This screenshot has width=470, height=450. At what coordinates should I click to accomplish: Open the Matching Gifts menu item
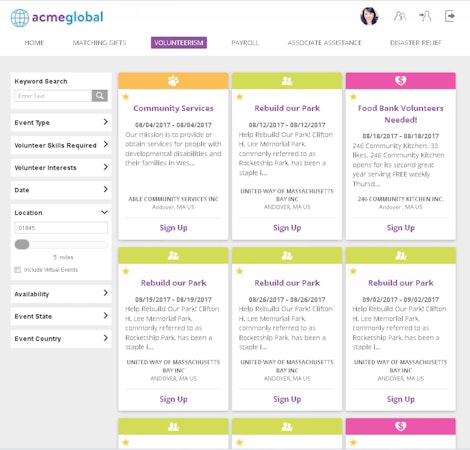99,43
